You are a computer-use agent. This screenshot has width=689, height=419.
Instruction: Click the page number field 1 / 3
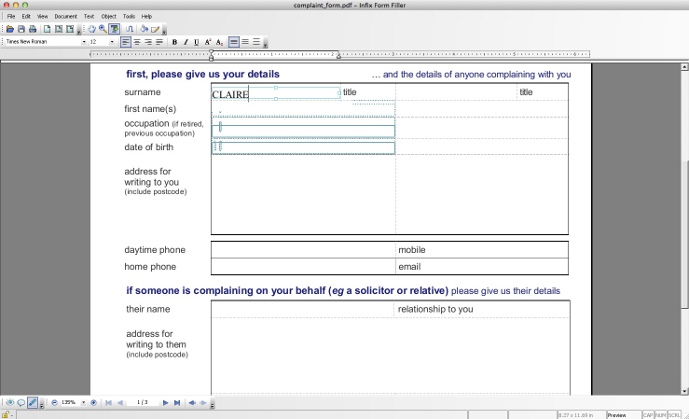click(x=142, y=402)
